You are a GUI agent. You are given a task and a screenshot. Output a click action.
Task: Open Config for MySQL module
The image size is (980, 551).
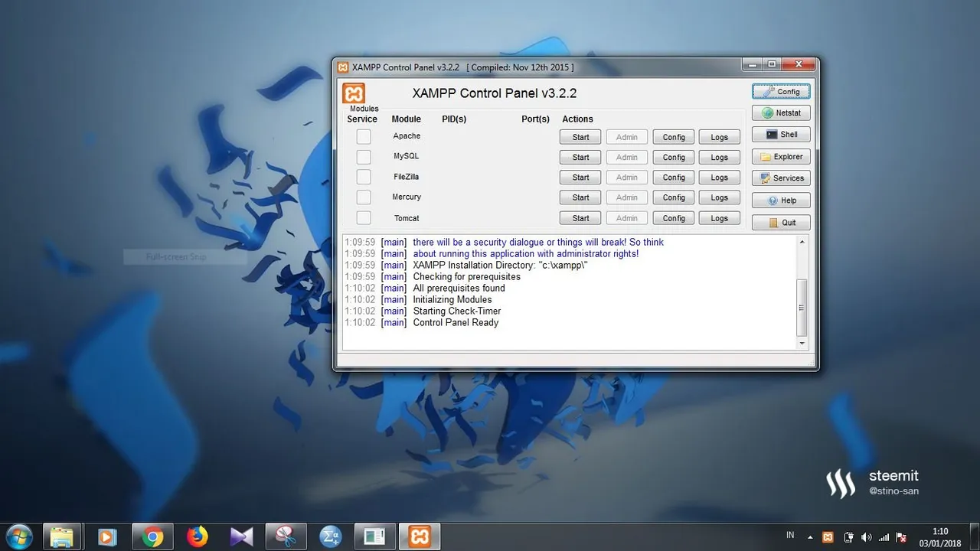674,157
